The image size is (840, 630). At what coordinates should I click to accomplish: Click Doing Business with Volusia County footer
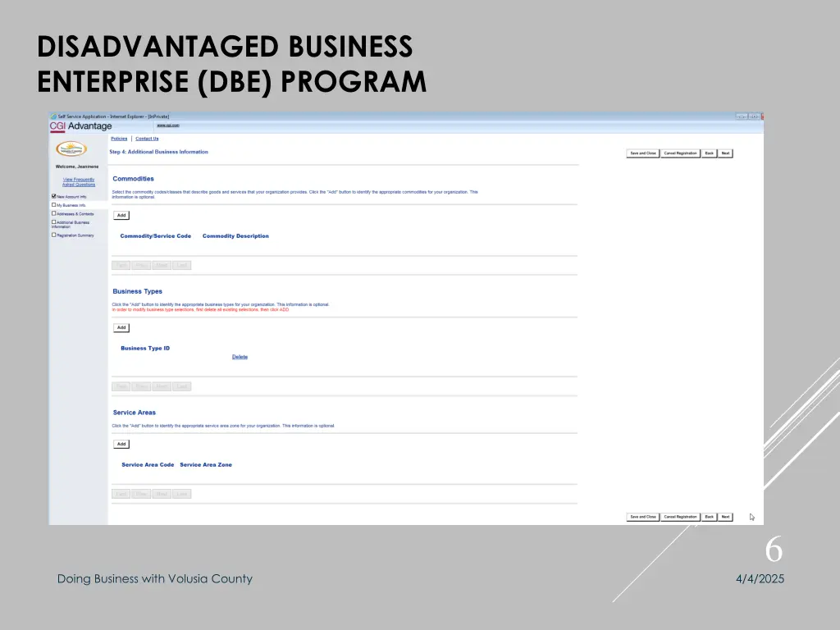155,579
